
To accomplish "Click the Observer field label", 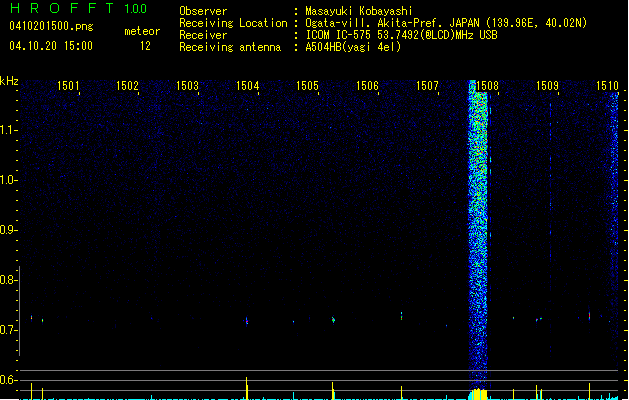I will [203, 11].
